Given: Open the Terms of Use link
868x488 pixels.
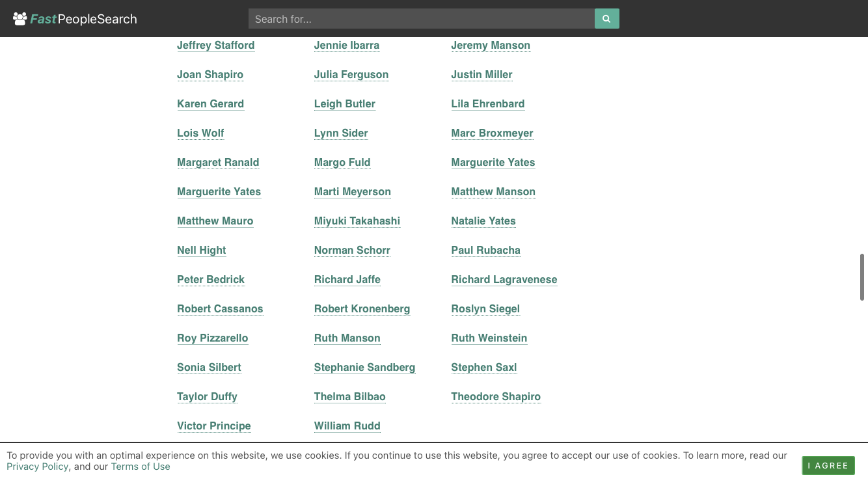Looking at the screenshot, I should (141, 467).
